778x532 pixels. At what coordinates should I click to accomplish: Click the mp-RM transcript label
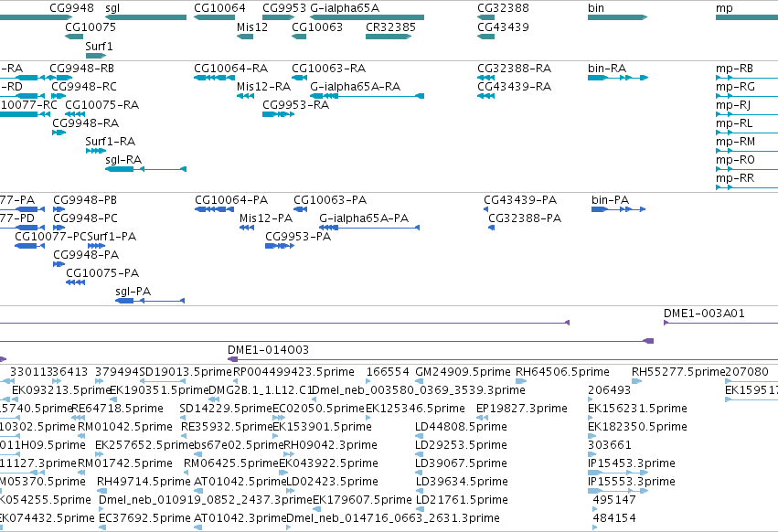click(x=735, y=142)
